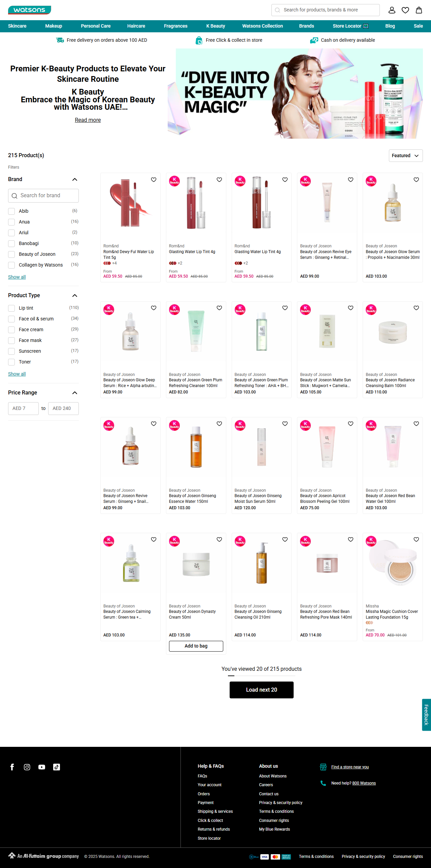Check the Face oil & serum filter
The image size is (431, 868).
[x=11, y=319]
